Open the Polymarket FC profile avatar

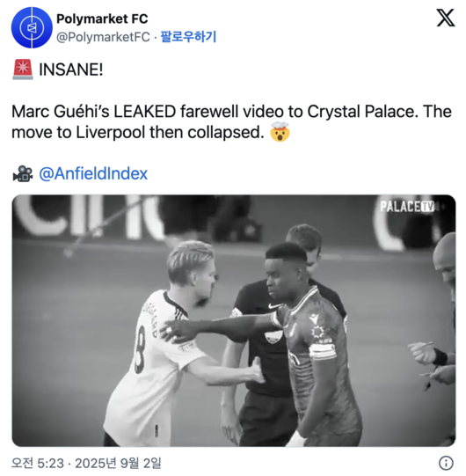click(32, 27)
